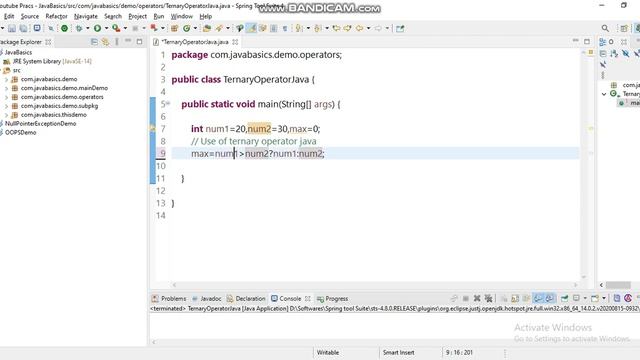Open Package Explorer View Menu
640x360 pixels.
coord(117,42)
